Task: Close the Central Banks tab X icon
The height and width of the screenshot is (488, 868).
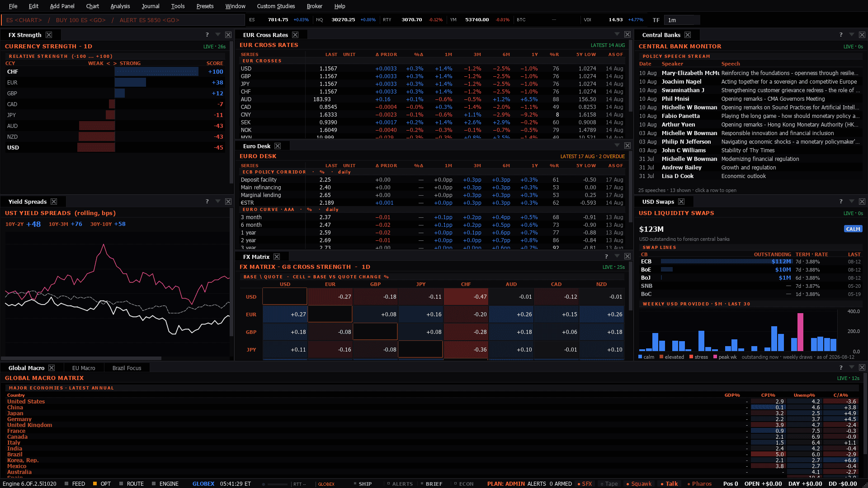Action: [x=688, y=35]
